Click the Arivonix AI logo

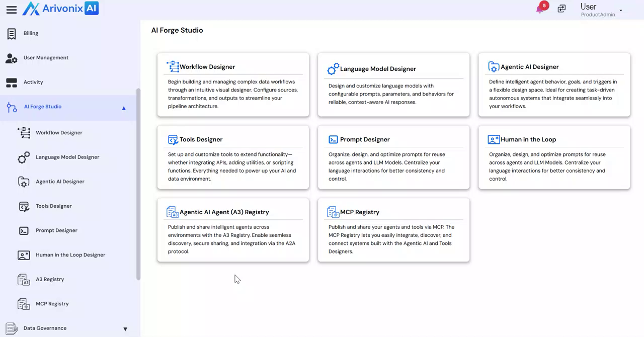click(x=61, y=9)
